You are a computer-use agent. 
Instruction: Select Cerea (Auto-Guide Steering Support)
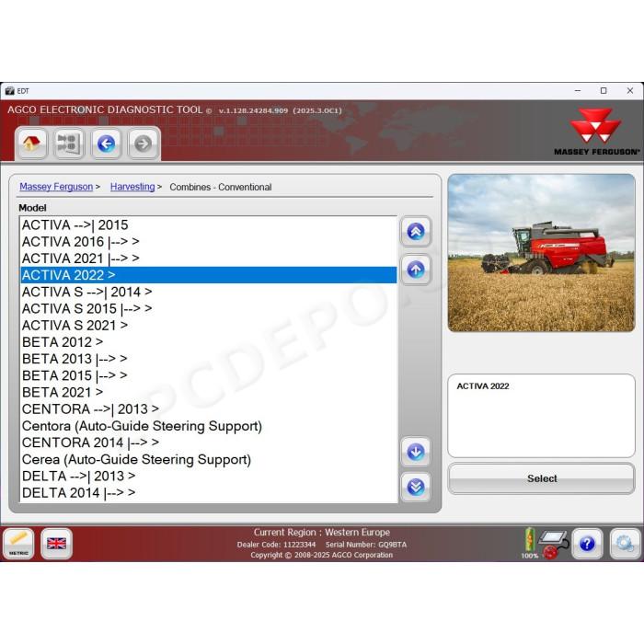[x=209, y=459]
